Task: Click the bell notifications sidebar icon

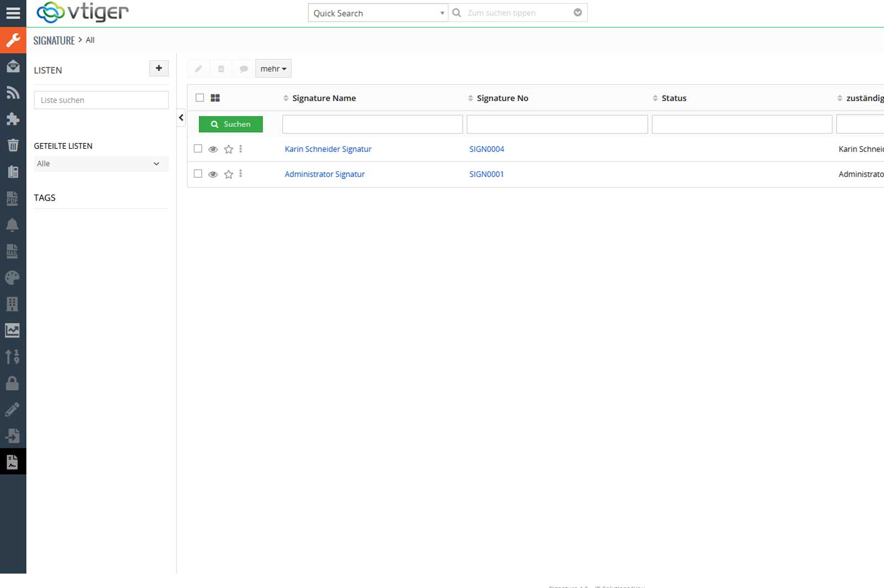Action: coord(13,225)
